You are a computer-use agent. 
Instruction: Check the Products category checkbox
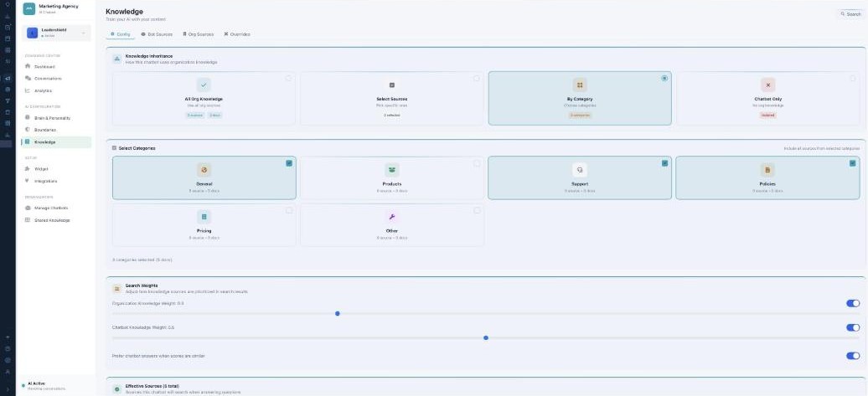click(x=477, y=163)
